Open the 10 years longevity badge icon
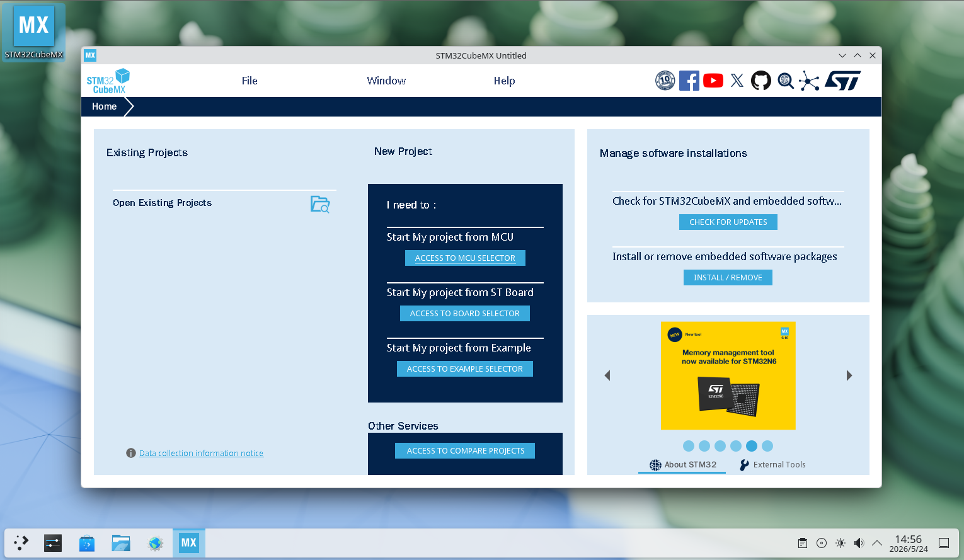The width and height of the screenshot is (964, 560). 665,81
